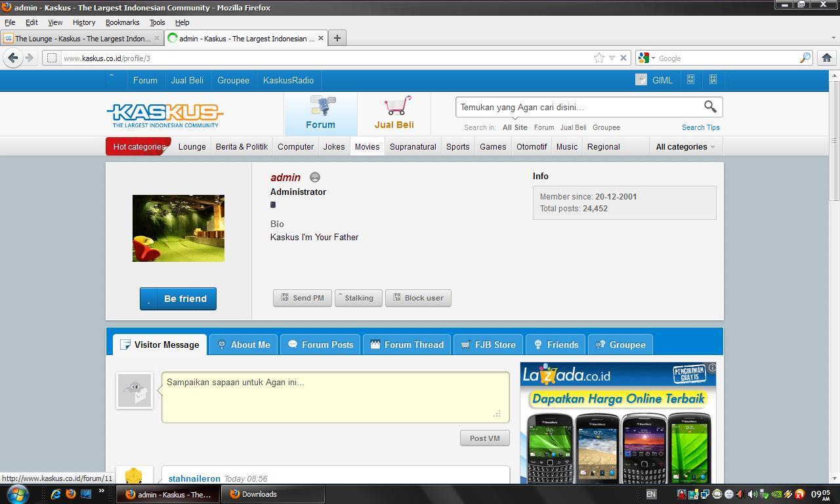Click the network computers tray icon
Image resolution: width=840 pixels, height=504 pixels.
[705, 494]
